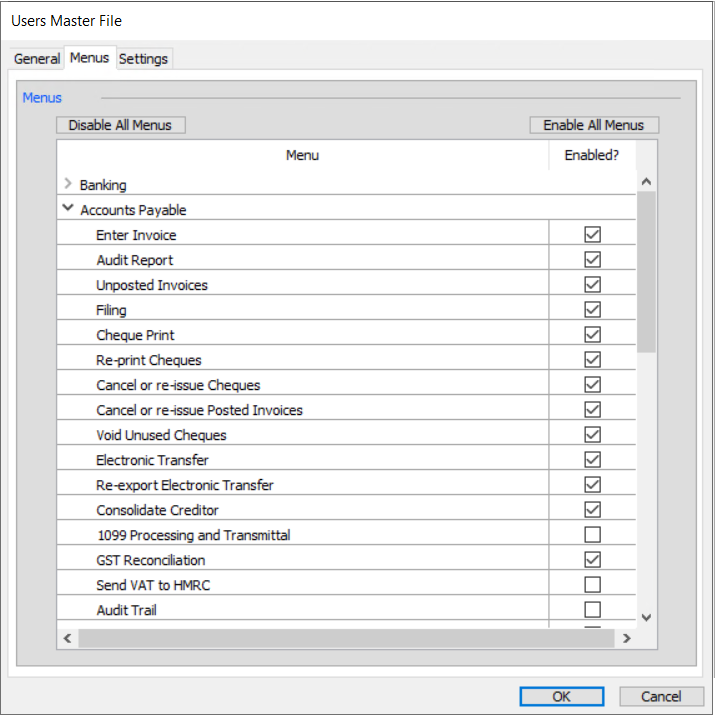The height and width of the screenshot is (715, 716).
Task: Click the horizontal scrollbar left arrow
Action: [68, 638]
